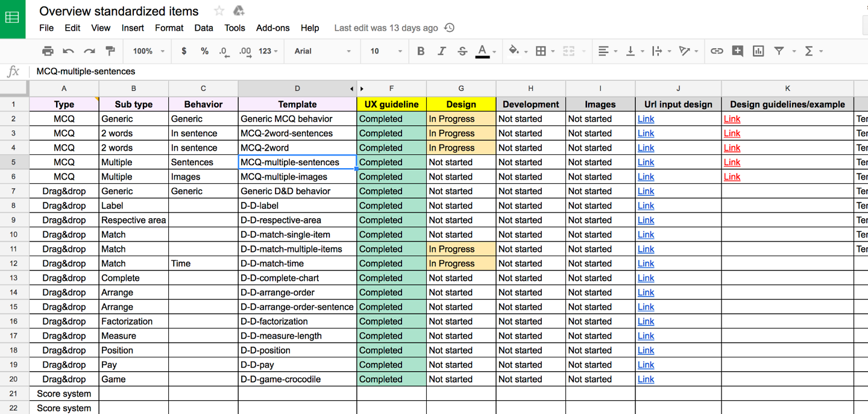The width and height of the screenshot is (868, 414).
Task: Click the Functions sigma icon
Action: point(809,51)
